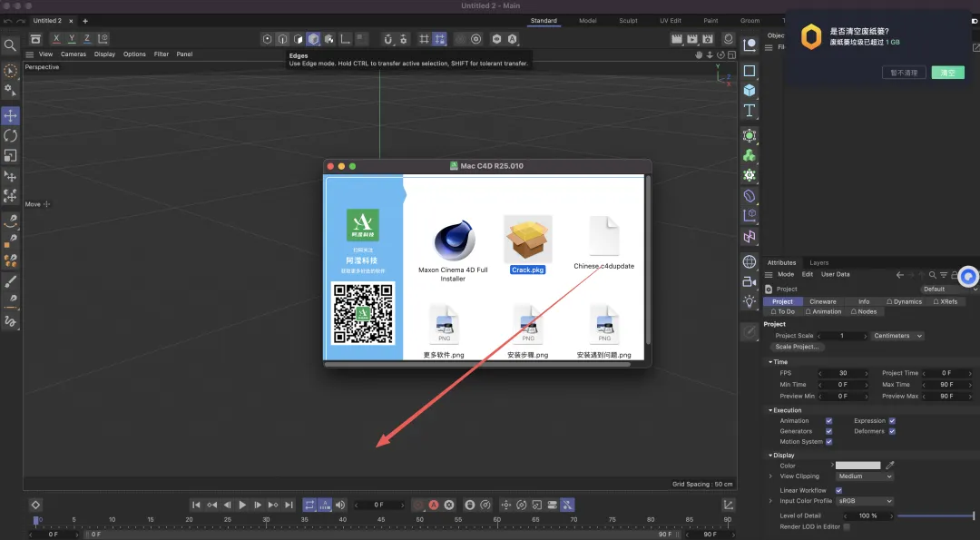Click the Level of Detail slider
Screen dimensions: 980x540
(935, 516)
